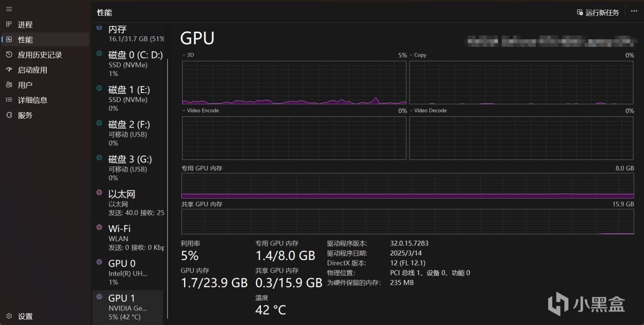The height and width of the screenshot is (325, 644).
Task: Open 应用历史记录 history icon
Action: (9, 54)
